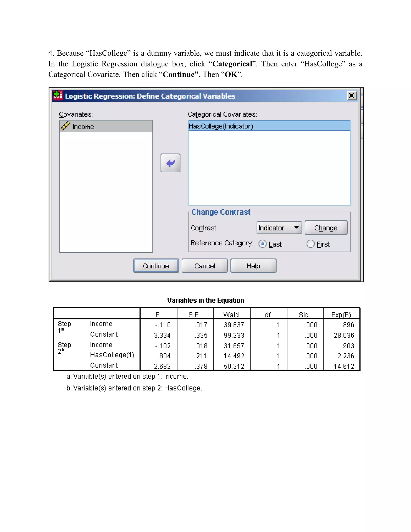Click the blue move-variable arrow button
The height and width of the screenshot is (532, 411).
pyautogui.click(x=170, y=163)
